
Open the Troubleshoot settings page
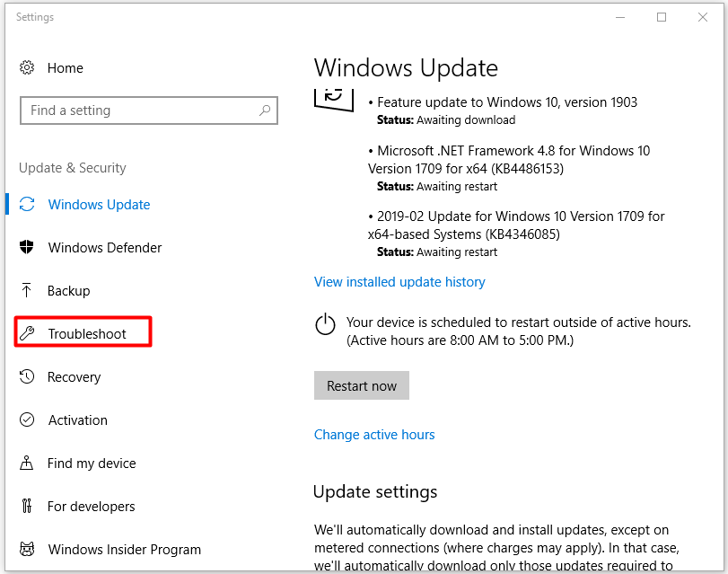(87, 334)
